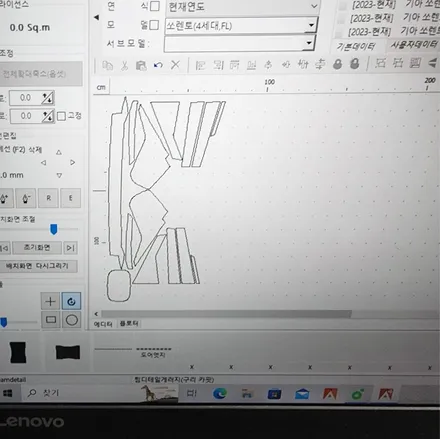Open the Windows Start menu

coord(7,394)
